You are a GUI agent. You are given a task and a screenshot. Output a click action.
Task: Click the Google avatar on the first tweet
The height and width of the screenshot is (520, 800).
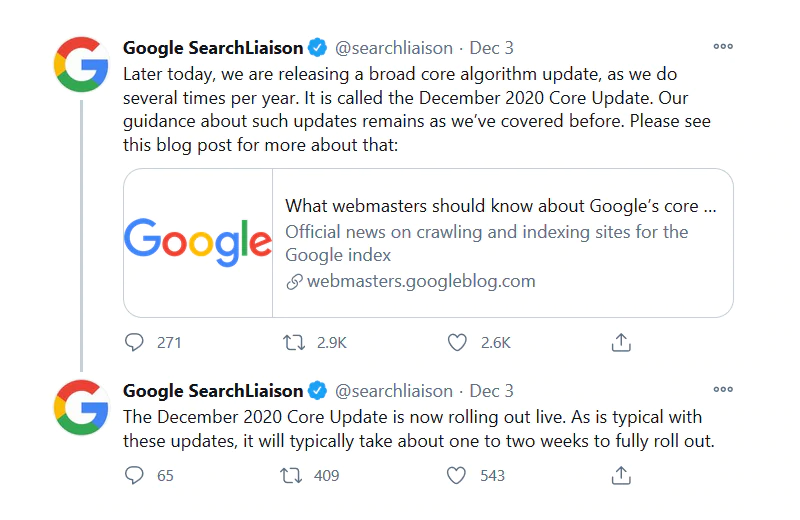tap(81, 64)
